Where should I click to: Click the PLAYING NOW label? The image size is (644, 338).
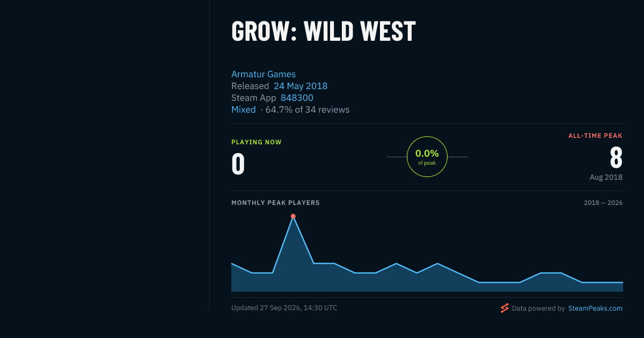coord(257,142)
